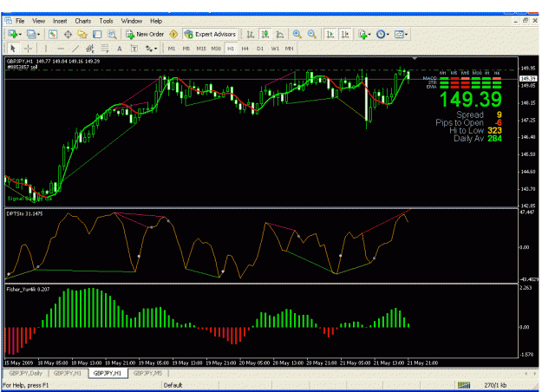
Task: Expand the Templates dropdown arrow
Action: tap(406, 35)
